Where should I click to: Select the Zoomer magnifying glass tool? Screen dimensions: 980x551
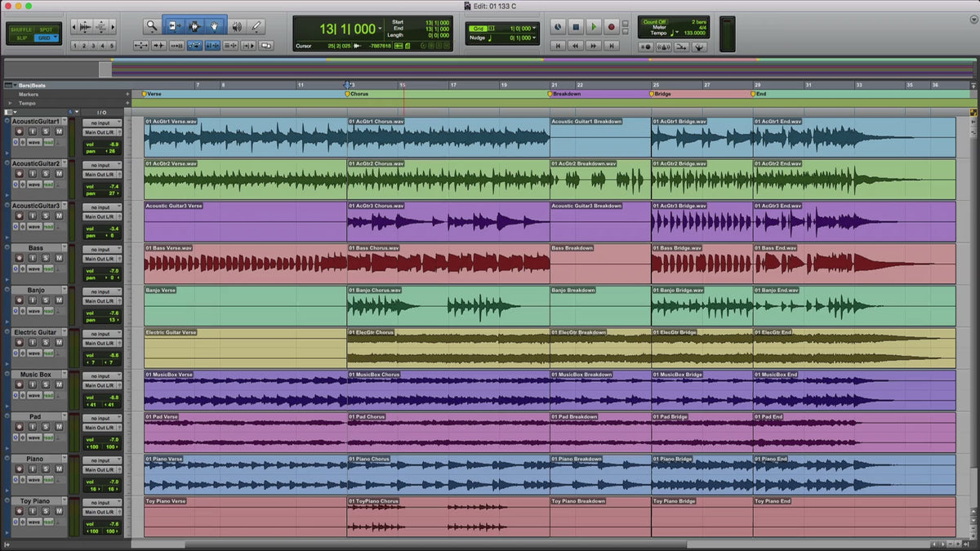(152, 27)
